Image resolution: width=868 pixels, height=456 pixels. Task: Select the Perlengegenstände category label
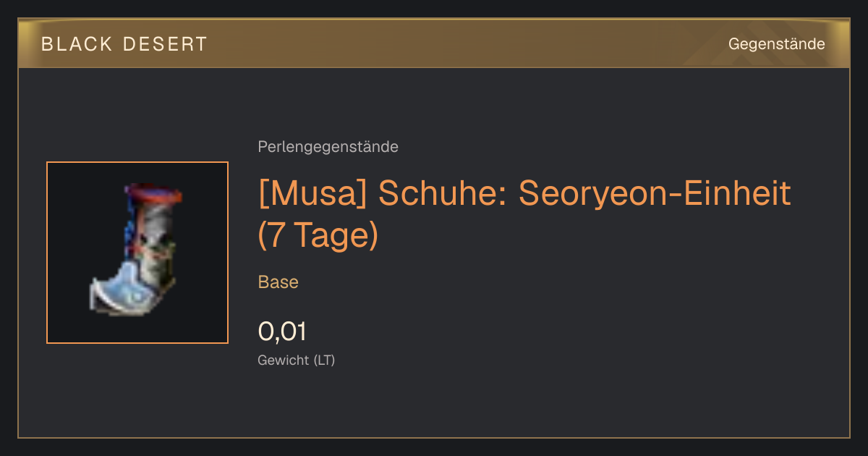pos(328,147)
